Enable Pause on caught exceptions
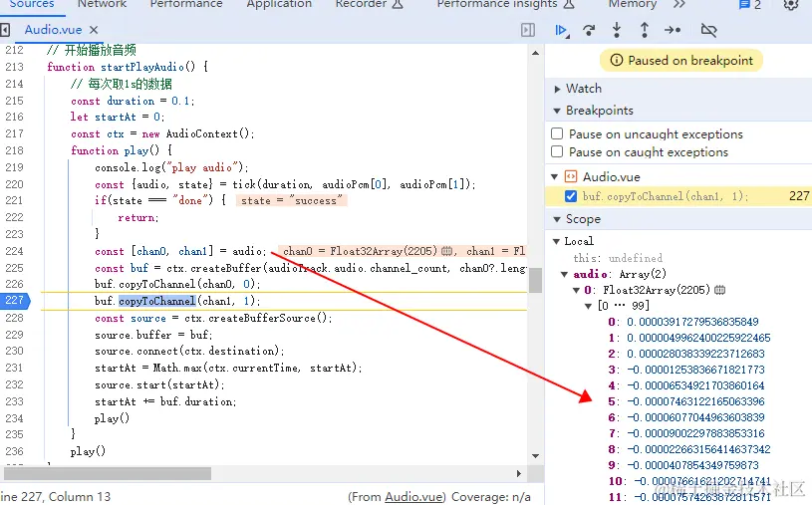The width and height of the screenshot is (812, 505). click(557, 151)
